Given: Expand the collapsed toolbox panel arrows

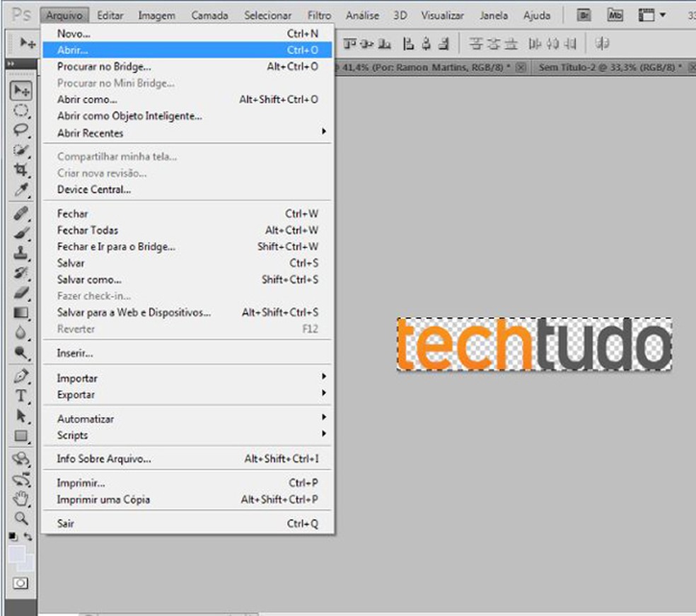Looking at the screenshot, I should pyautogui.click(x=11, y=64).
